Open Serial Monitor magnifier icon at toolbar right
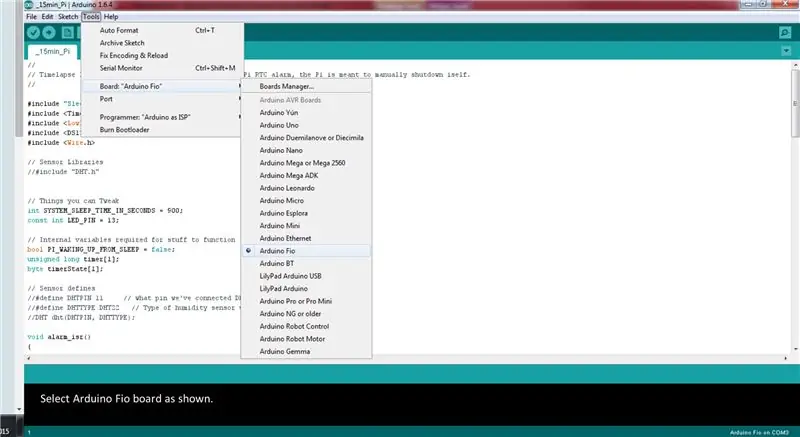 785,33
